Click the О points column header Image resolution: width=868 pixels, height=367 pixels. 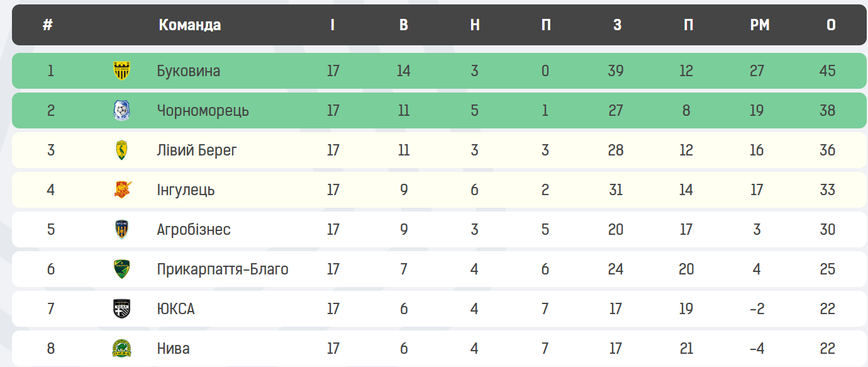tap(831, 25)
